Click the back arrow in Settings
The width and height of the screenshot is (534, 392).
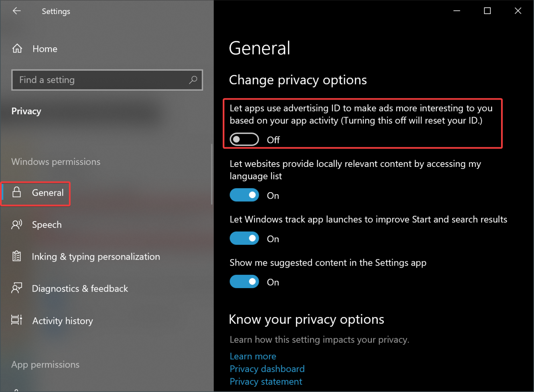click(x=16, y=11)
